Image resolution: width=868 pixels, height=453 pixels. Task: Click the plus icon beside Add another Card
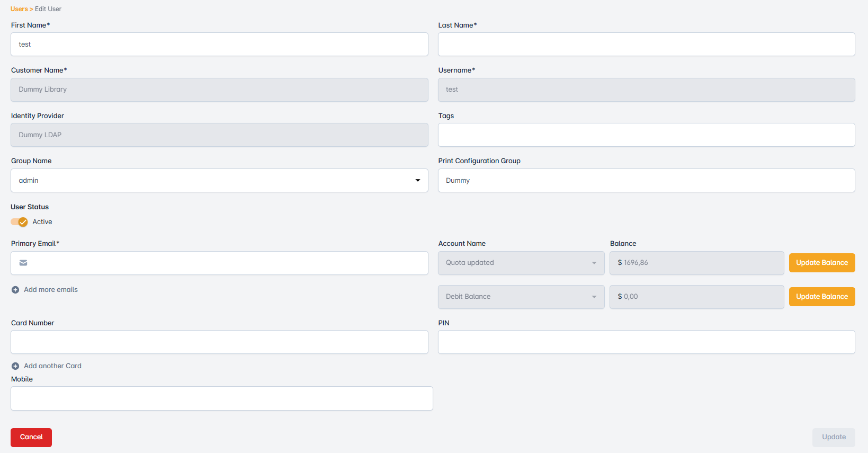click(x=15, y=366)
